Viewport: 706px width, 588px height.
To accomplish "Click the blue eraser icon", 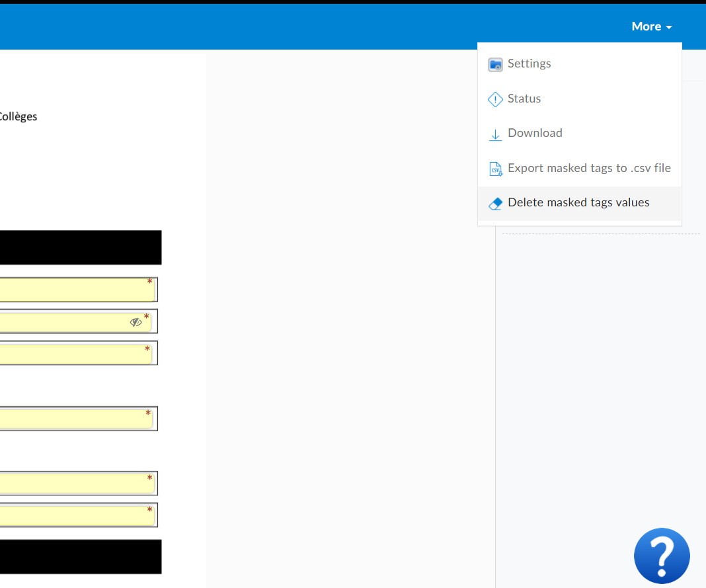I will click(x=495, y=203).
